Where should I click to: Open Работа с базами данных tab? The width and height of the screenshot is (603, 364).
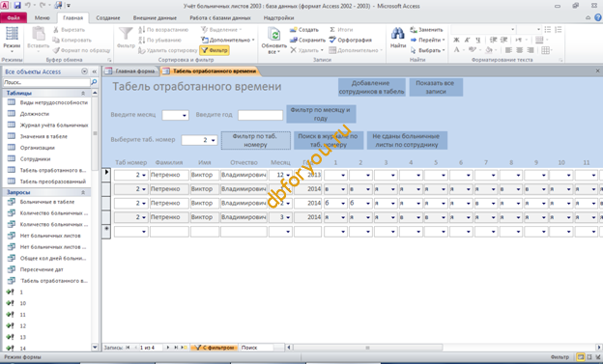point(220,17)
